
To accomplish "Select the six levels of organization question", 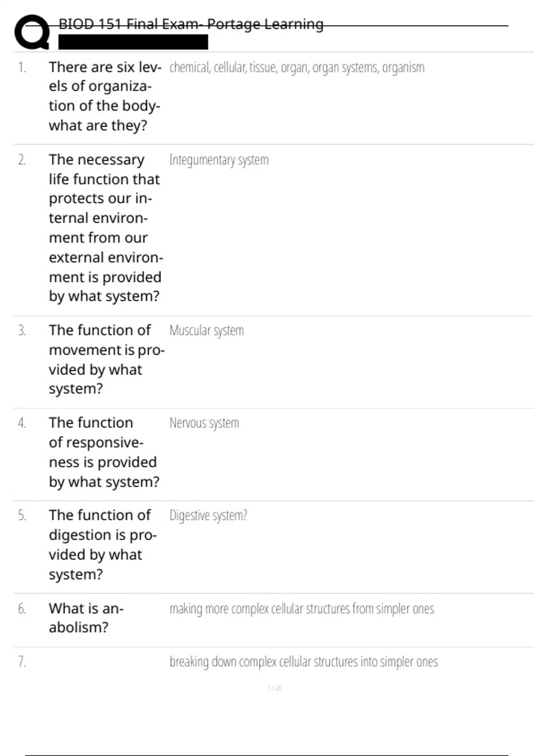I will click(105, 96).
